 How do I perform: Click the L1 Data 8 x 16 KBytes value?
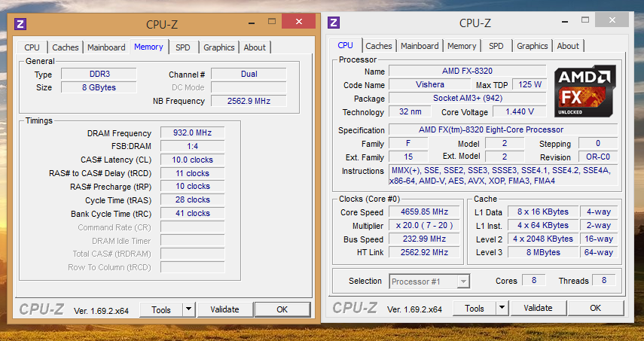click(x=543, y=212)
